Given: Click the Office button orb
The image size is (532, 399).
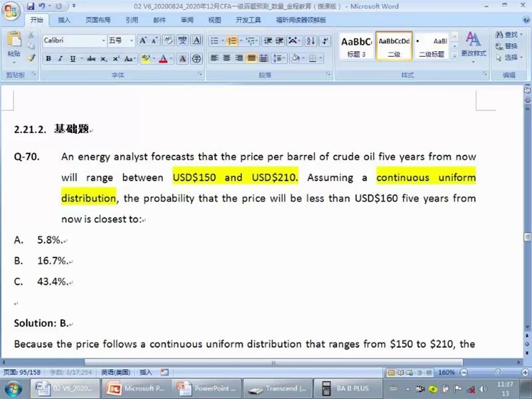Looking at the screenshot, I should click(11, 11).
